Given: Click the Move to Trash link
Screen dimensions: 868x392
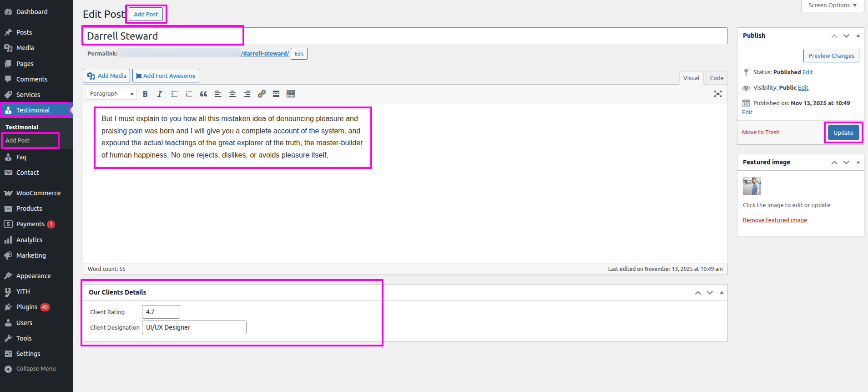Looking at the screenshot, I should [761, 132].
